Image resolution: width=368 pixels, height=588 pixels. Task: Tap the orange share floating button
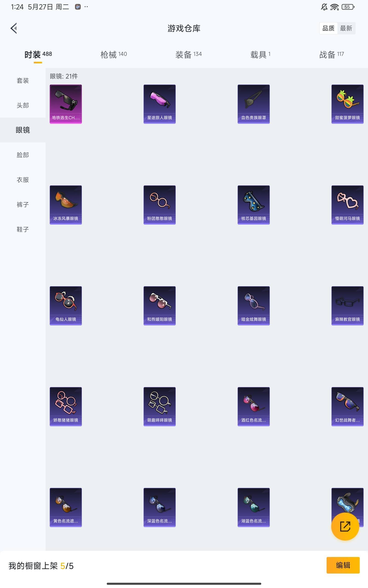pyautogui.click(x=345, y=526)
